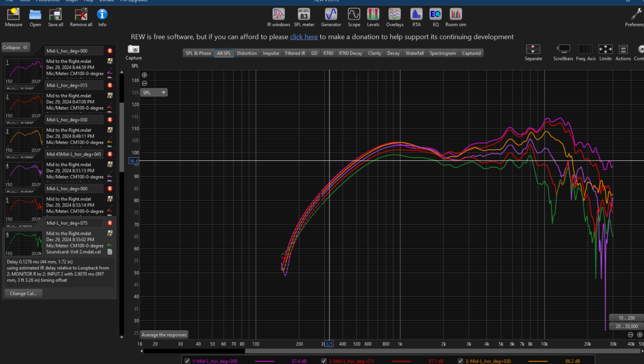Open the Scope tool
The height and width of the screenshot is (364, 644).
pos(354,17)
